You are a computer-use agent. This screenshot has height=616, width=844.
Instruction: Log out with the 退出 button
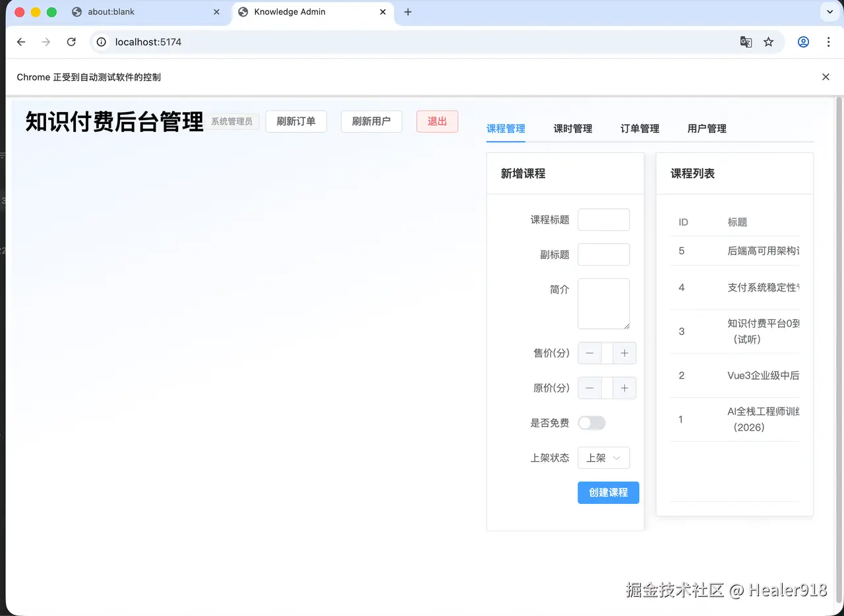(x=437, y=121)
